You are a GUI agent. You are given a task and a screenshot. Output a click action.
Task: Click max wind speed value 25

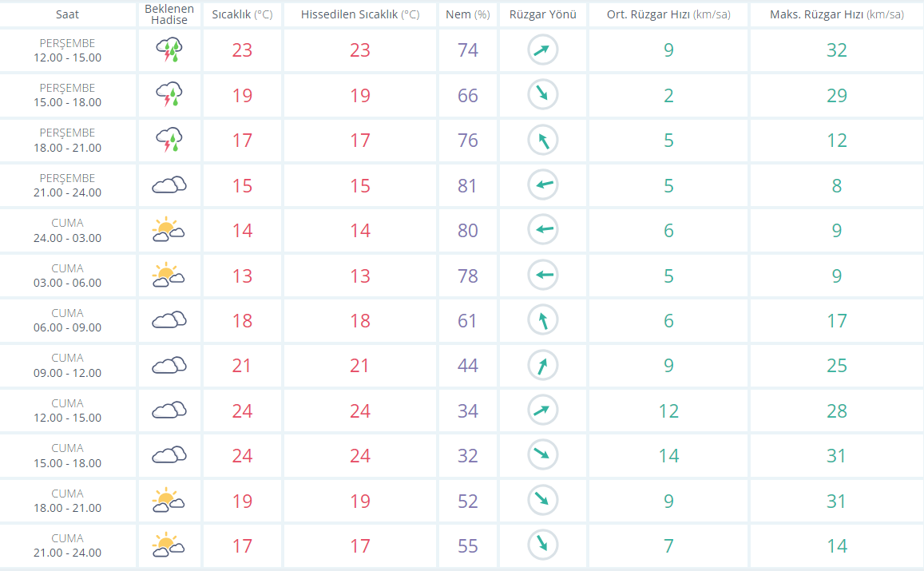pos(837,365)
